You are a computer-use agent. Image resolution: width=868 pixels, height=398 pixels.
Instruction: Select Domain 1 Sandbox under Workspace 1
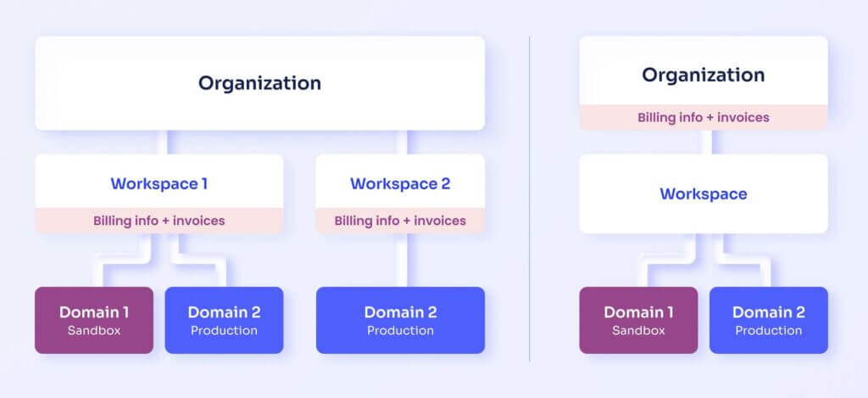(94, 321)
